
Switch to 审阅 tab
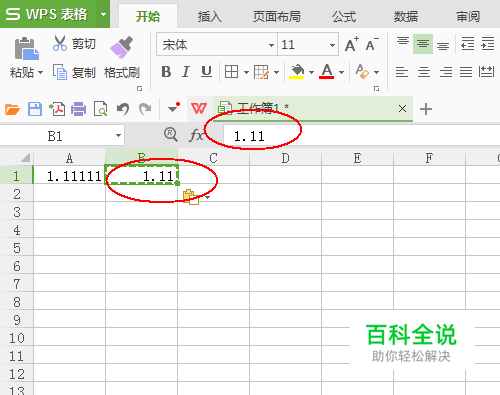468,16
